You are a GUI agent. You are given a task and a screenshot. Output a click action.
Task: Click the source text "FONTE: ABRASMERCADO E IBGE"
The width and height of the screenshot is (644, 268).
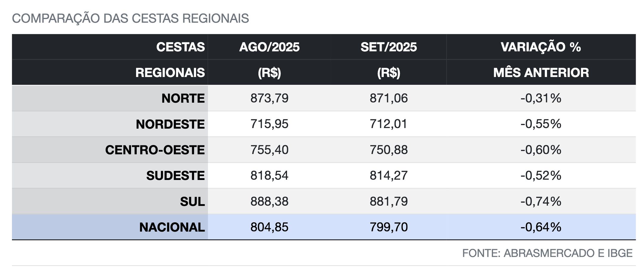[547, 253]
